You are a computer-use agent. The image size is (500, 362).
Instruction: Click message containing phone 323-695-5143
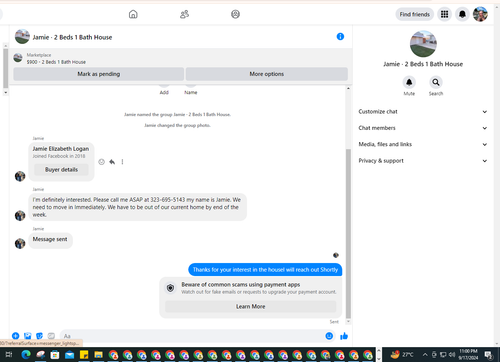coord(137,207)
